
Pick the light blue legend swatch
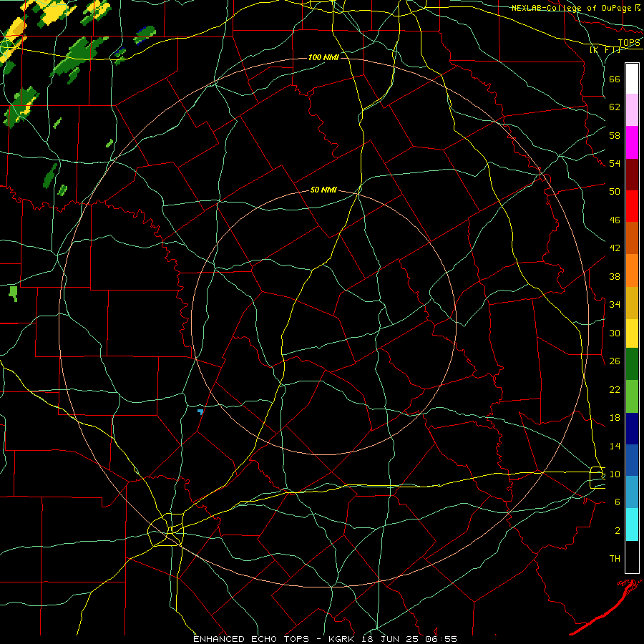pos(632,492)
